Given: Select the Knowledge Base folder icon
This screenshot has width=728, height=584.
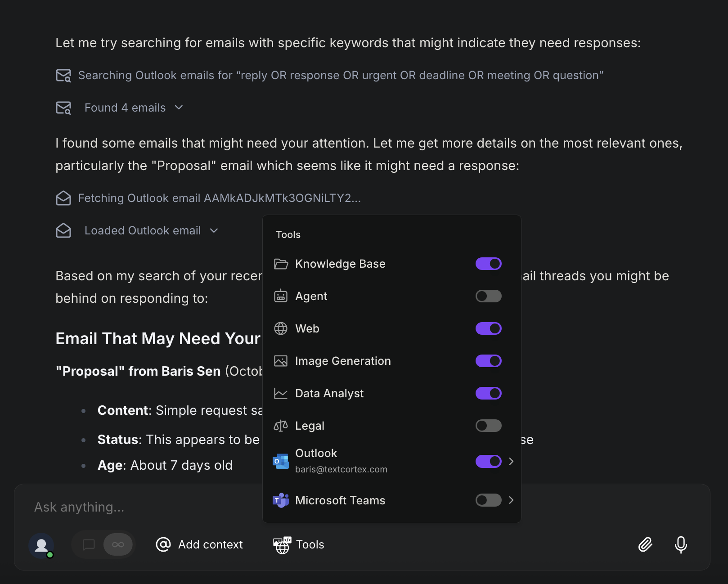Looking at the screenshot, I should (x=281, y=264).
